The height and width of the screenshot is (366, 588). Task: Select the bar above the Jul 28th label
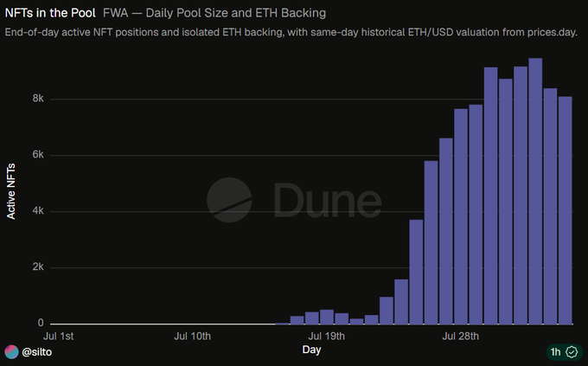(x=461, y=216)
